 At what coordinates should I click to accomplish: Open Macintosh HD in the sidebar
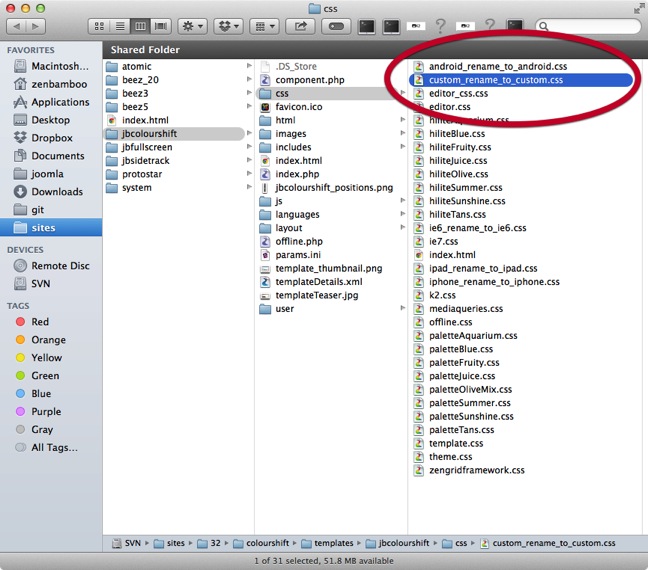pos(51,66)
